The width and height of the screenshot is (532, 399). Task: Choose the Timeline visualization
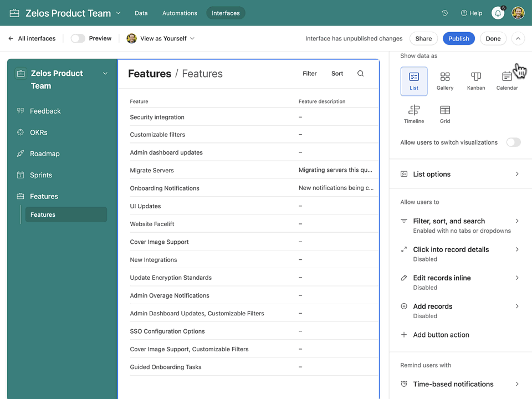[414, 114]
